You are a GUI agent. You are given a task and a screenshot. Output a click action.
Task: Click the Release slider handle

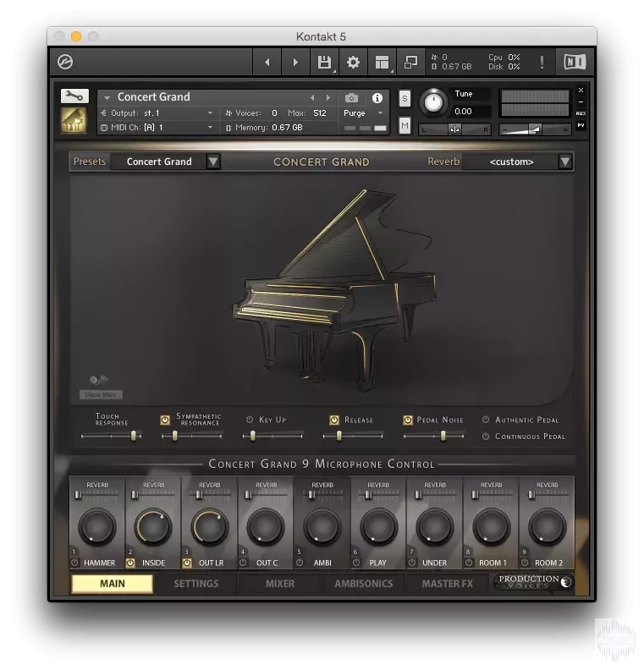(x=339, y=436)
